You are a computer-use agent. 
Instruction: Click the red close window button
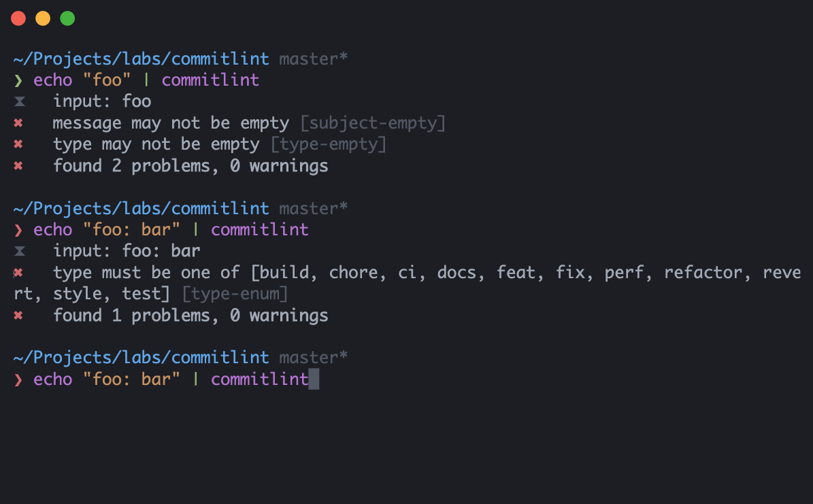click(18, 19)
